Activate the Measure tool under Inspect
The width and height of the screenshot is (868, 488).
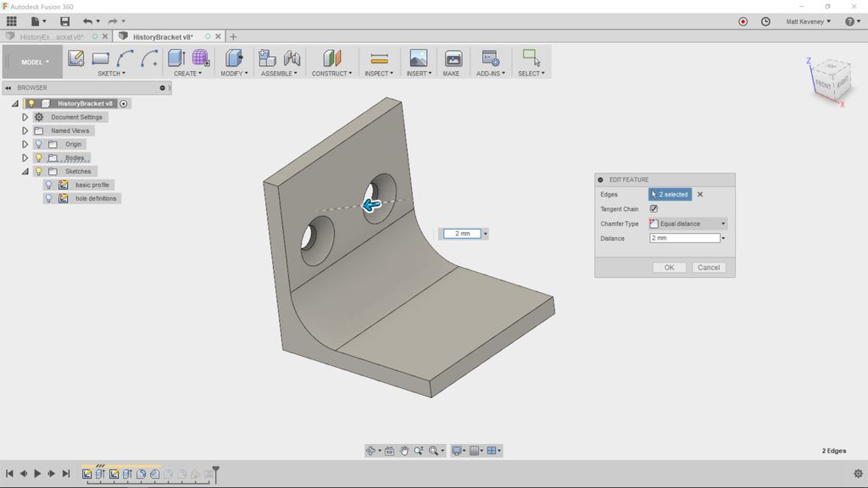(378, 58)
